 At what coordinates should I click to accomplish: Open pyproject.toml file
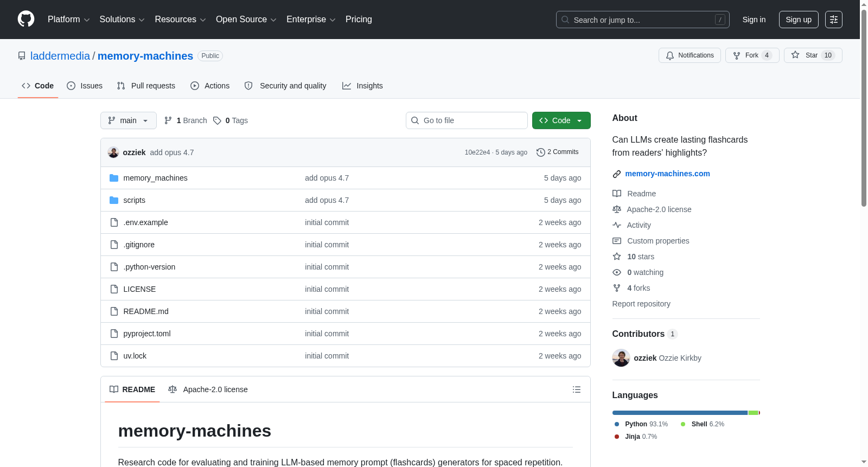[x=147, y=334]
